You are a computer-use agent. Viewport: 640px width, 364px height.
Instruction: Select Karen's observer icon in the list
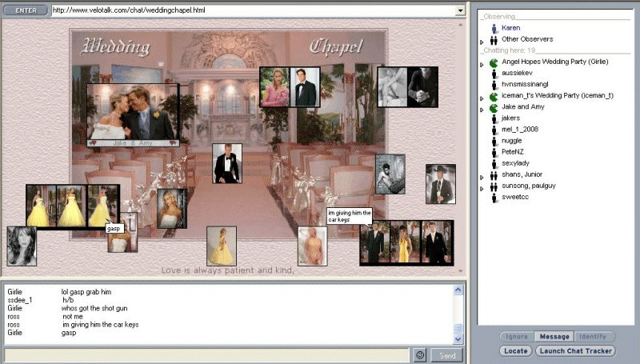coord(494,28)
